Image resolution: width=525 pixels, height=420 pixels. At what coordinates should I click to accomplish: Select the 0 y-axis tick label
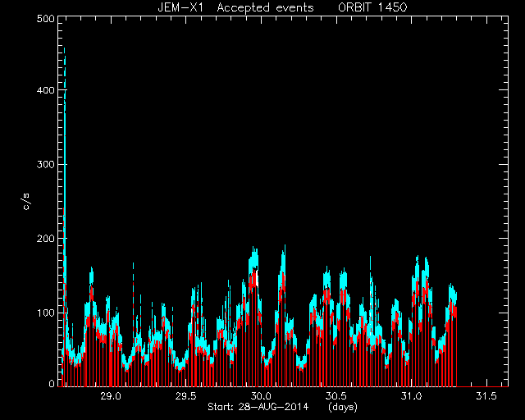click(52, 383)
